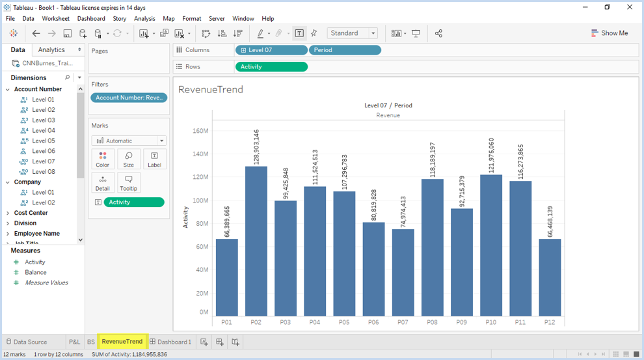
Task: Click the CNNBurnes_Trai... data source
Action: (42, 63)
